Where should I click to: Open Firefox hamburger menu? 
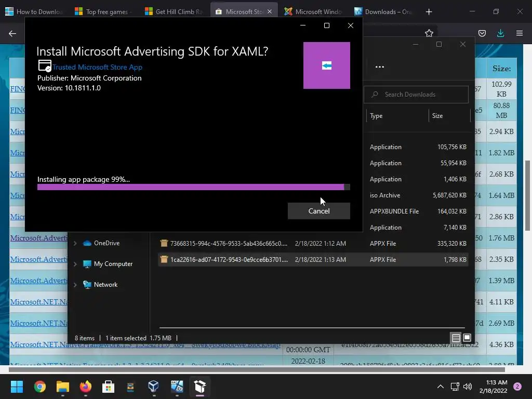click(x=519, y=33)
